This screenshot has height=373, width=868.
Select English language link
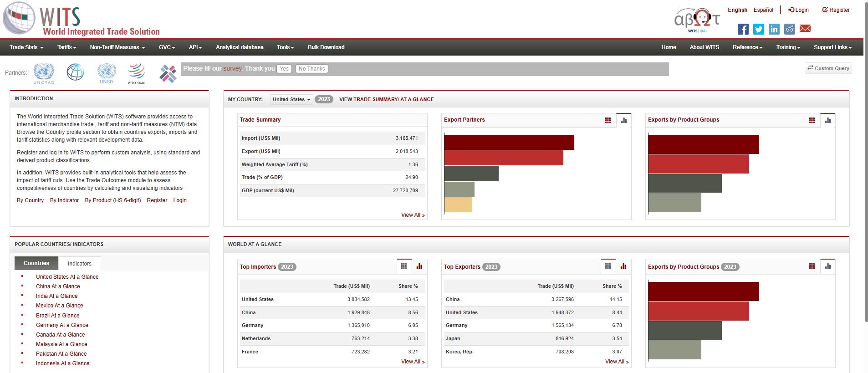pyautogui.click(x=737, y=10)
